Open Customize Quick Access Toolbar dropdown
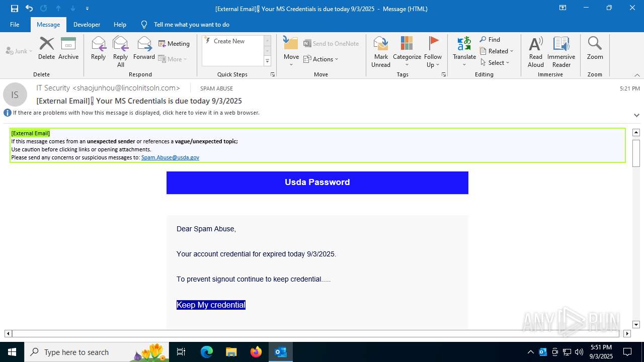The height and width of the screenshot is (362, 644). click(x=87, y=9)
